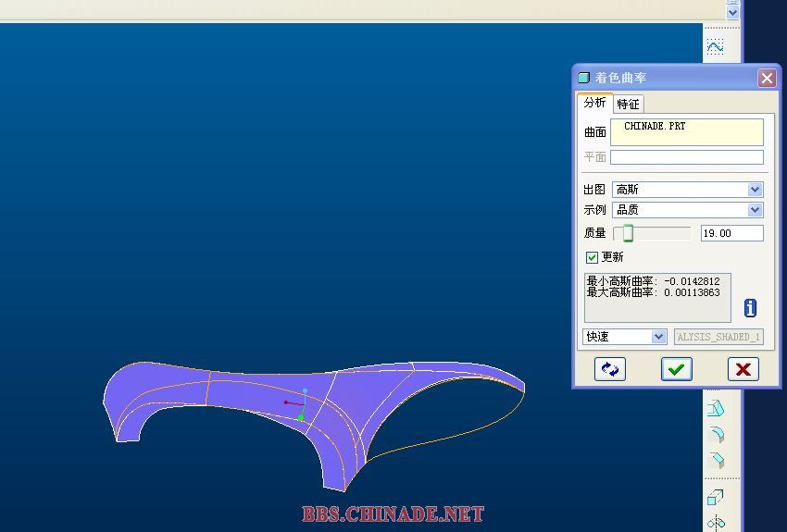The height and width of the screenshot is (532, 787).
Task: Close the 着色曲率 dialog window
Action: [x=767, y=79]
